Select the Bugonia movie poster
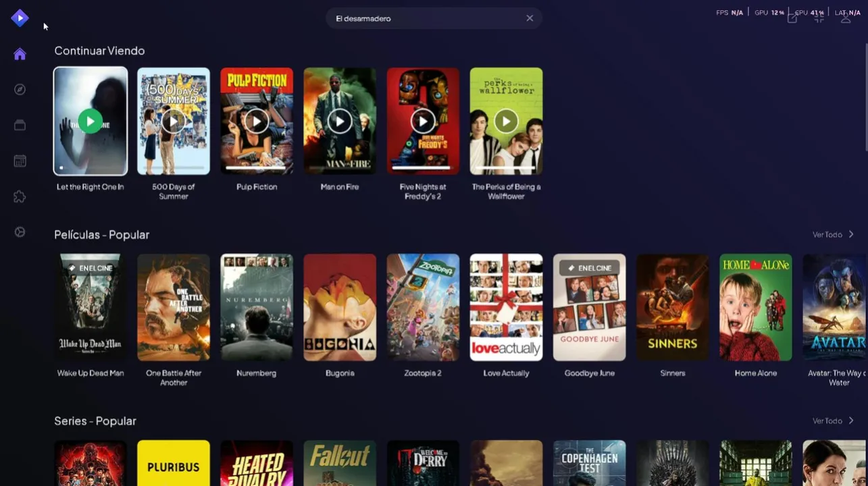The image size is (868, 486). pyautogui.click(x=340, y=307)
